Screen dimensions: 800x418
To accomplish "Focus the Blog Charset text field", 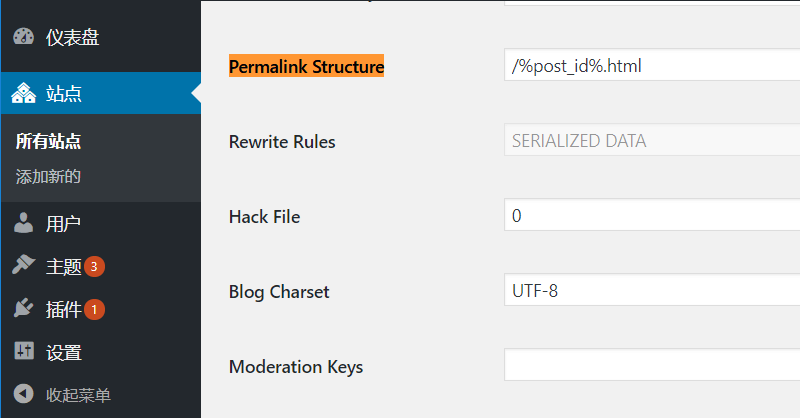I will pos(652,291).
